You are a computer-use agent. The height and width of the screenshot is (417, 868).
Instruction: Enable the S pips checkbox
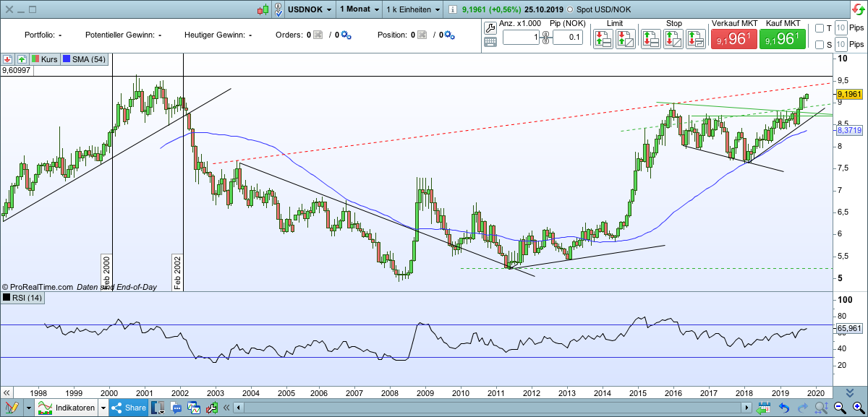[820, 45]
